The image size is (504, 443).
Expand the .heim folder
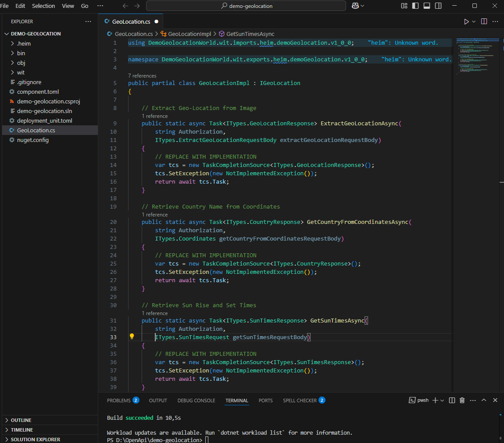24,43
